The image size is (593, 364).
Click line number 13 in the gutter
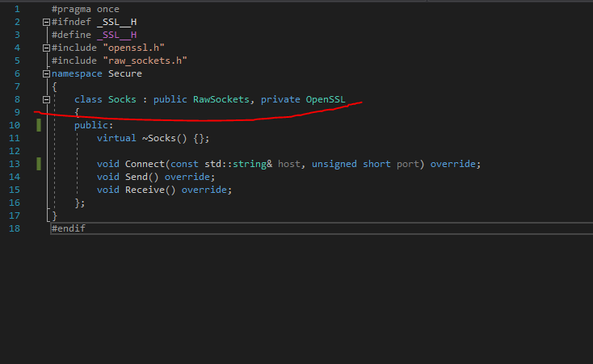[15, 164]
